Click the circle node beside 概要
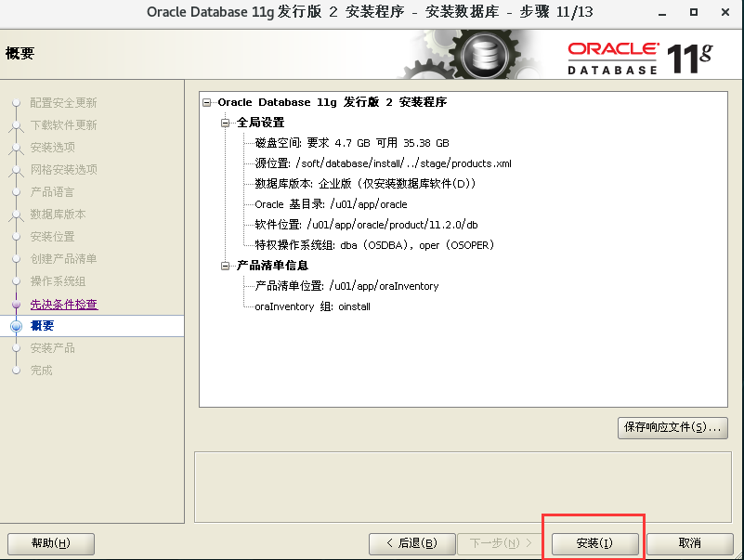744x560 pixels. (x=16, y=325)
